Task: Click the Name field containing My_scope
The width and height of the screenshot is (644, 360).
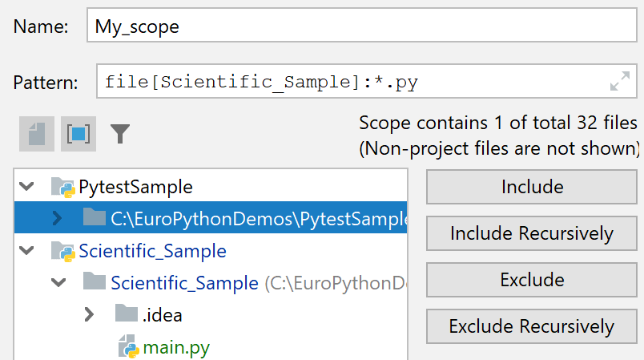Action: click(x=360, y=26)
